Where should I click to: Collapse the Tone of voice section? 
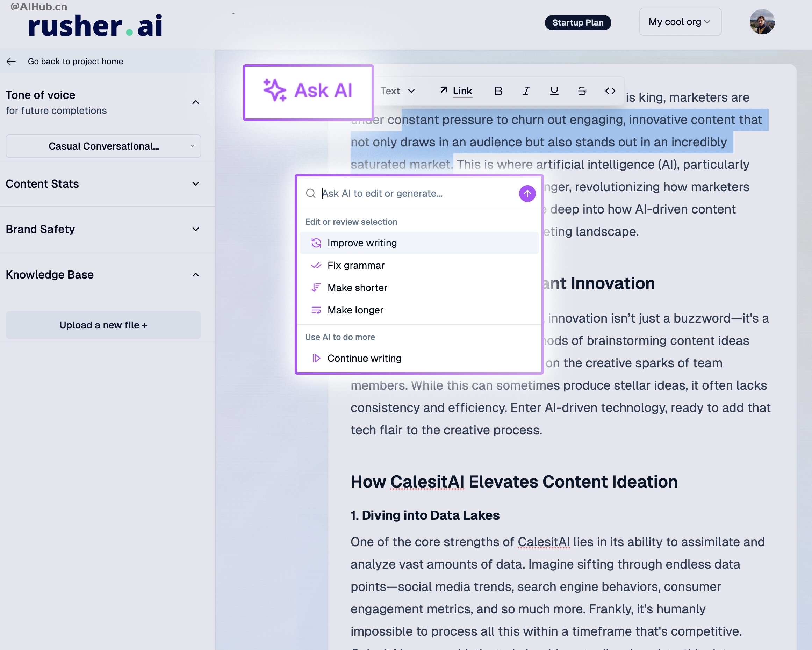tap(195, 102)
